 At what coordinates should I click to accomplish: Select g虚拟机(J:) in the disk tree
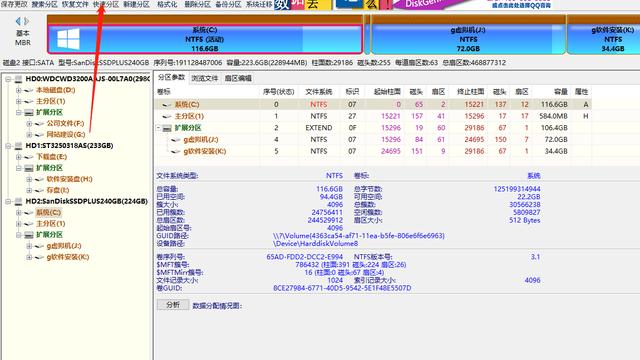(x=64, y=246)
